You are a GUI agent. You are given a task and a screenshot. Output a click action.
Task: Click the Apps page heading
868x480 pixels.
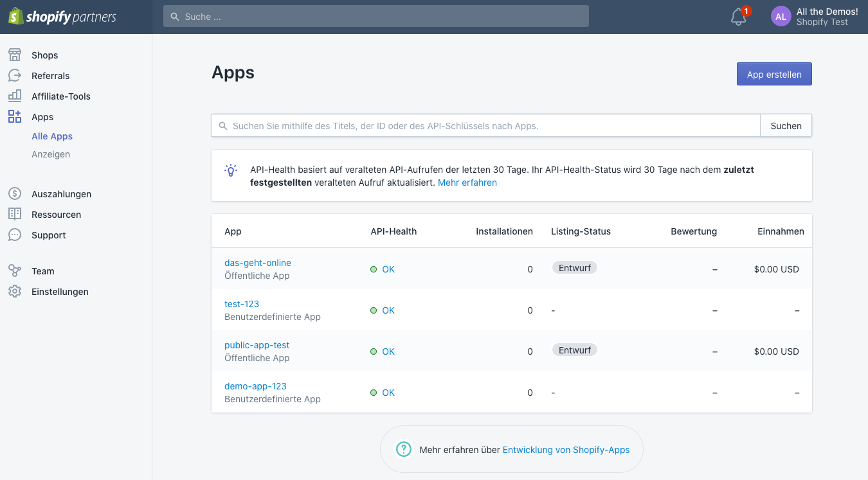click(233, 73)
